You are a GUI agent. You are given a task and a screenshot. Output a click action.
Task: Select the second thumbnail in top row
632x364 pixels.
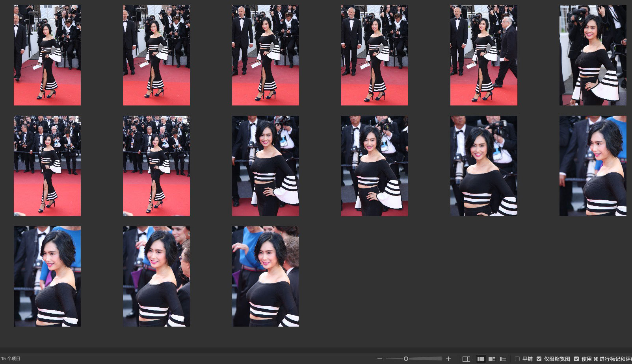tap(156, 55)
